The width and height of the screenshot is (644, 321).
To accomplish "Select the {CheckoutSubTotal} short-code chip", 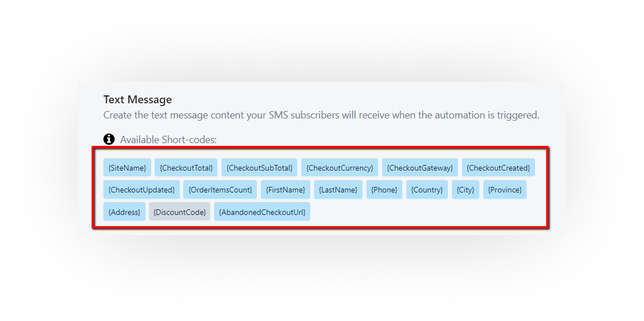I will click(259, 168).
